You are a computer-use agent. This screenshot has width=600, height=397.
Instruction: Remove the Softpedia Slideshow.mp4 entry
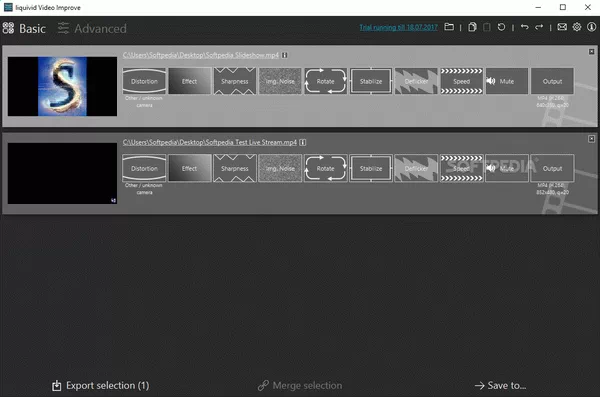pyautogui.click(x=592, y=51)
